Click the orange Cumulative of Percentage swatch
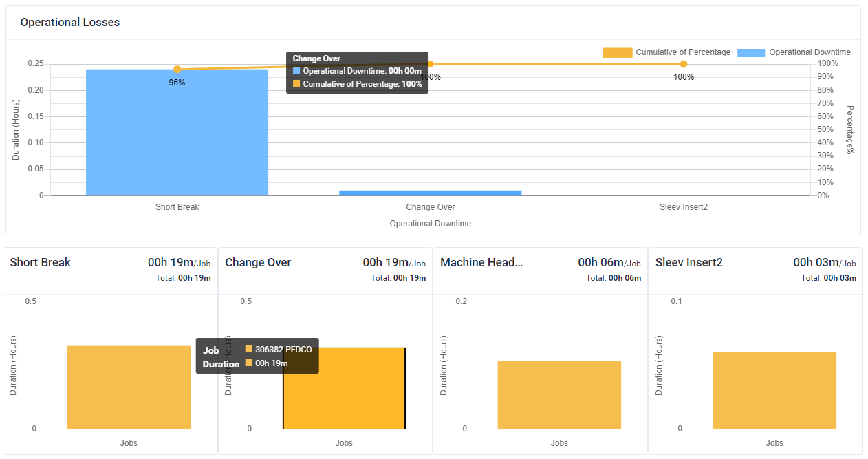Screen dimensions: 868x459 (617, 53)
